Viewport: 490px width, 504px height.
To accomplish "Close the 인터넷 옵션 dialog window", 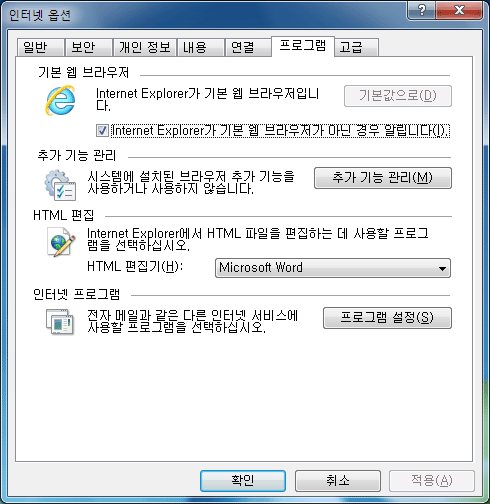I will [x=459, y=10].
